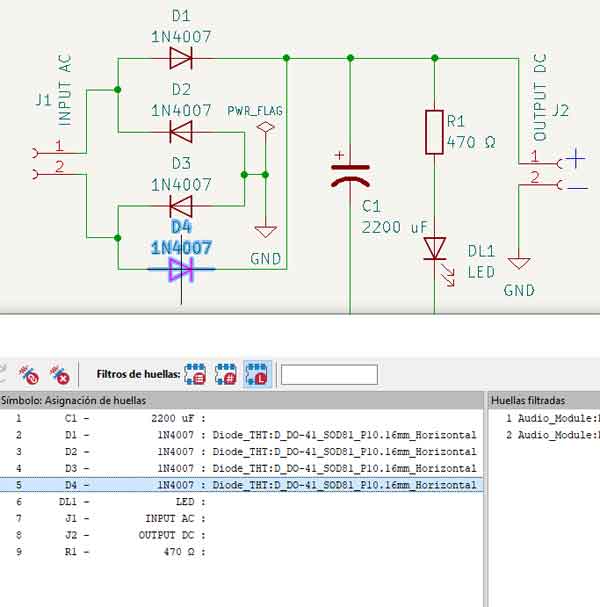Toggle the filter by library button
Screen dimensions: 600x607
pyautogui.click(x=256, y=375)
